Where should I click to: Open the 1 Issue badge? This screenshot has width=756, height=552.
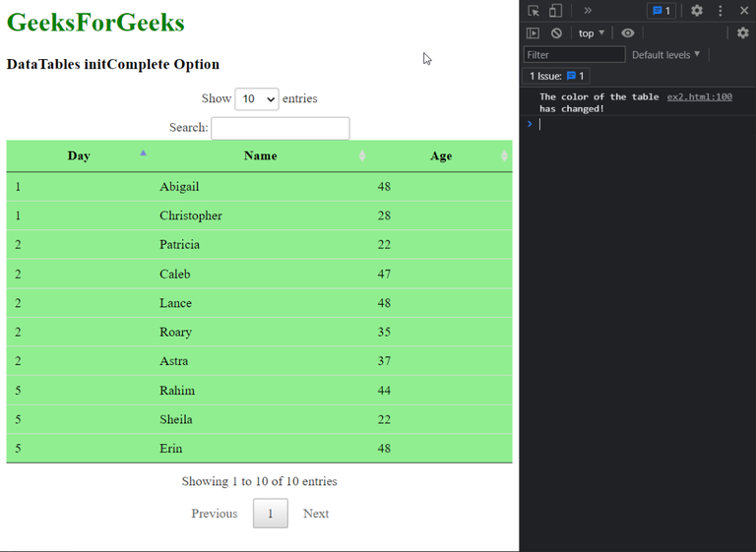[x=556, y=76]
